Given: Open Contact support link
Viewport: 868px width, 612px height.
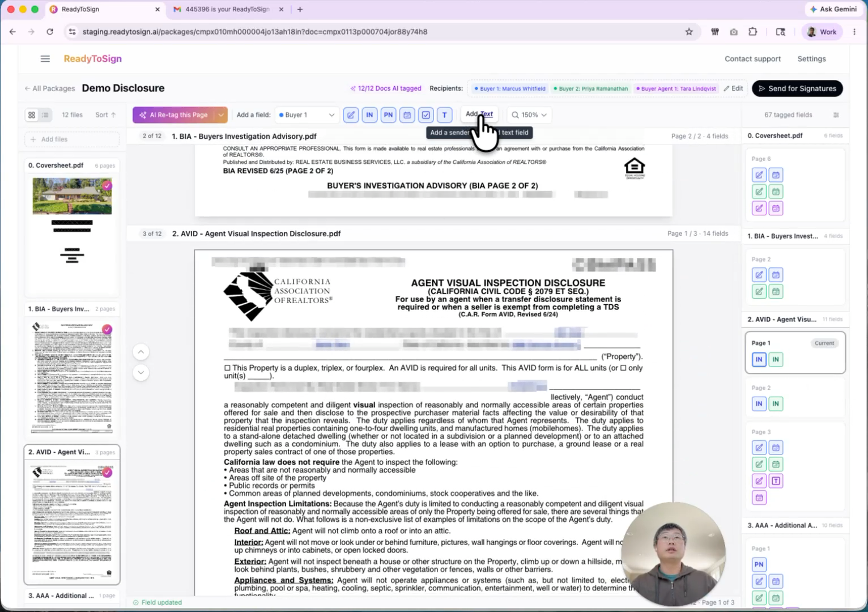Looking at the screenshot, I should (x=752, y=59).
